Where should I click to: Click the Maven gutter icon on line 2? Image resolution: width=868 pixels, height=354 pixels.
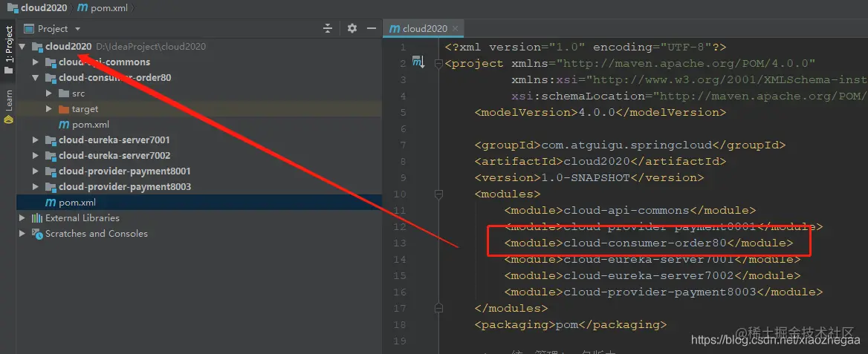pyautogui.click(x=418, y=62)
